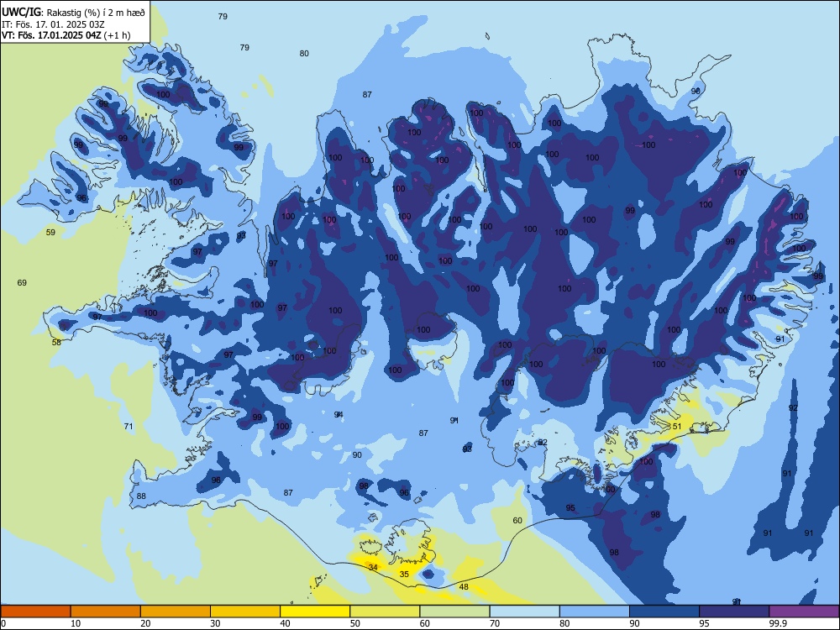This screenshot has width=840, height=630.
Task: Click the legend tick label '30'
Action: click(x=215, y=623)
